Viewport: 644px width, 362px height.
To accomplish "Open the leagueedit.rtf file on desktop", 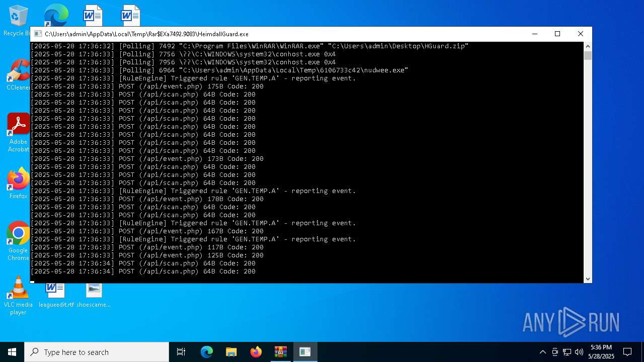I will click(x=56, y=296).
